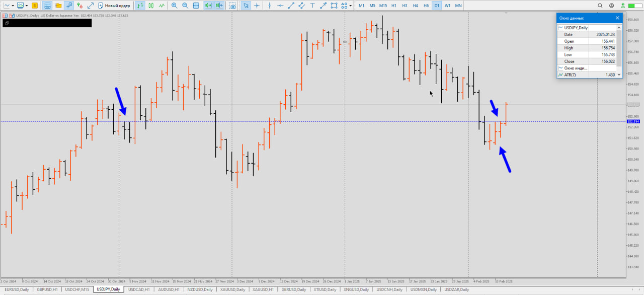Viewport: 644px width, 295px height.
Task: Draw a vertical line
Action: (270, 6)
